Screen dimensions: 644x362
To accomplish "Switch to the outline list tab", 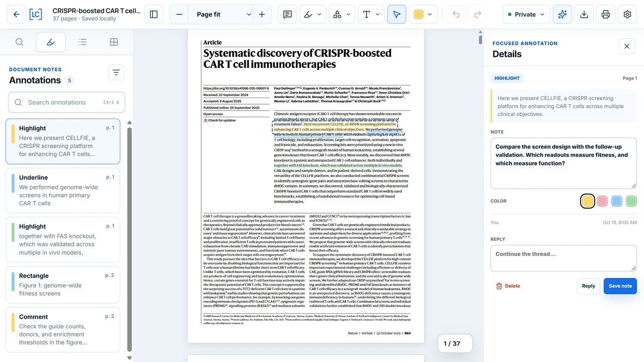I will pyautogui.click(x=83, y=42).
